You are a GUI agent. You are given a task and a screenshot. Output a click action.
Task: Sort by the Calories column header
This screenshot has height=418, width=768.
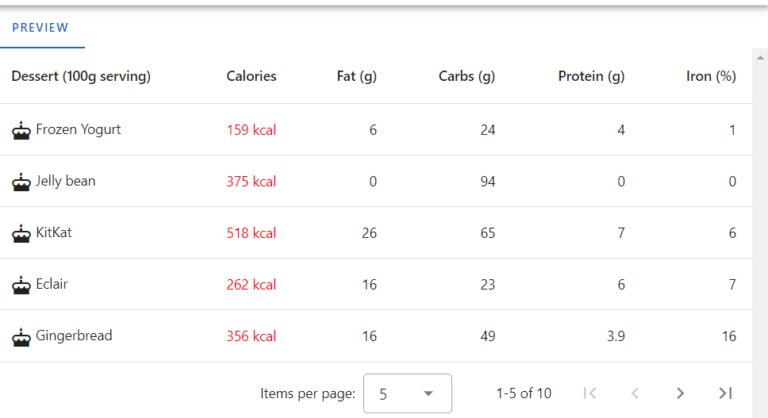point(251,76)
